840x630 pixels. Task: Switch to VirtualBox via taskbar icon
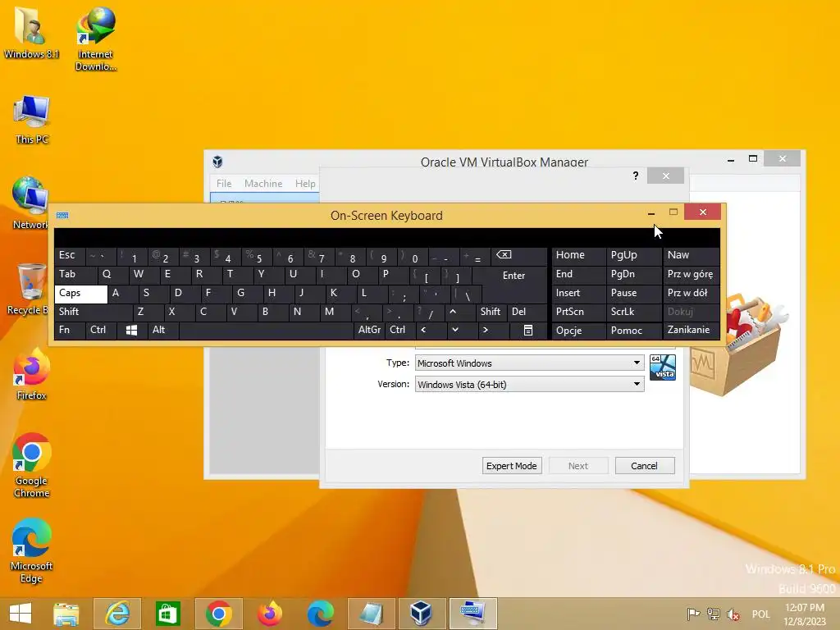(422, 614)
